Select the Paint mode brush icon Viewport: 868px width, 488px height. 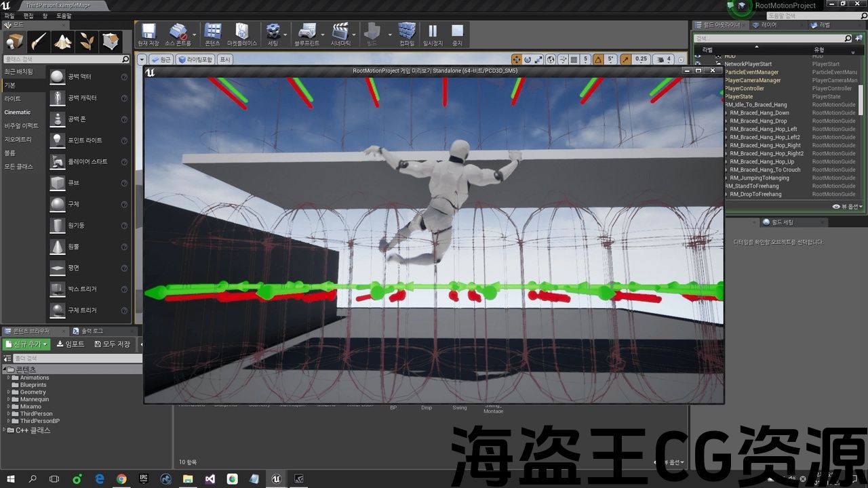(39, 42)
